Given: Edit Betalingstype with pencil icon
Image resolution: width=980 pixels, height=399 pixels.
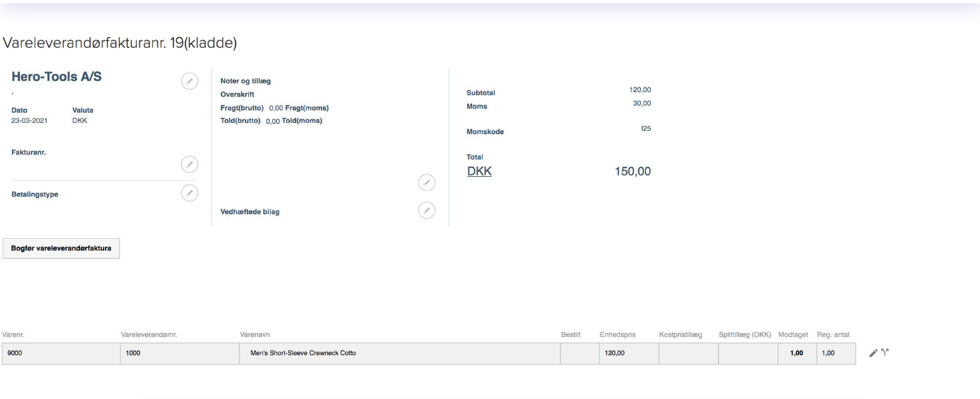Looking at the screenshot, I should point(189,193).
